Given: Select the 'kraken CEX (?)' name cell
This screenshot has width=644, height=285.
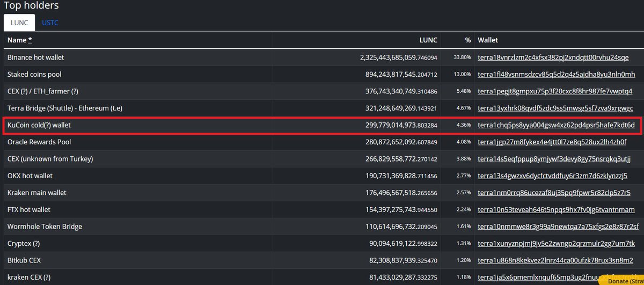Looking at the screenshot, I should tap(30, 277).
